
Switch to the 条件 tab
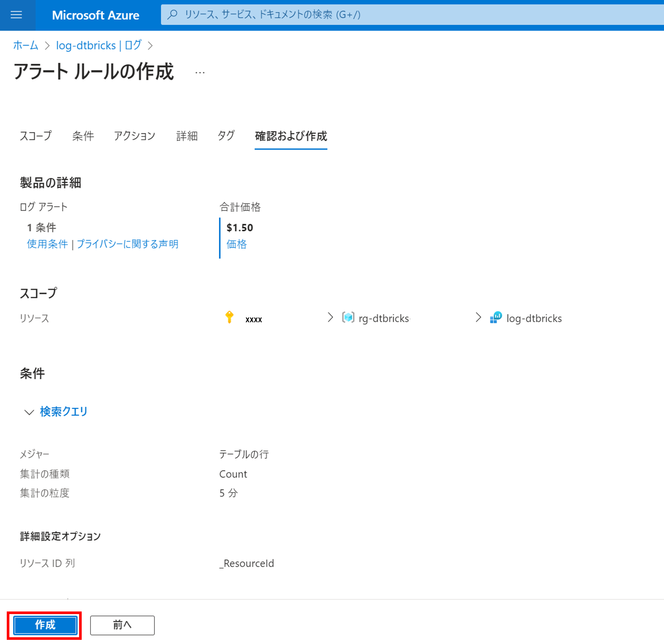point(83,136)
